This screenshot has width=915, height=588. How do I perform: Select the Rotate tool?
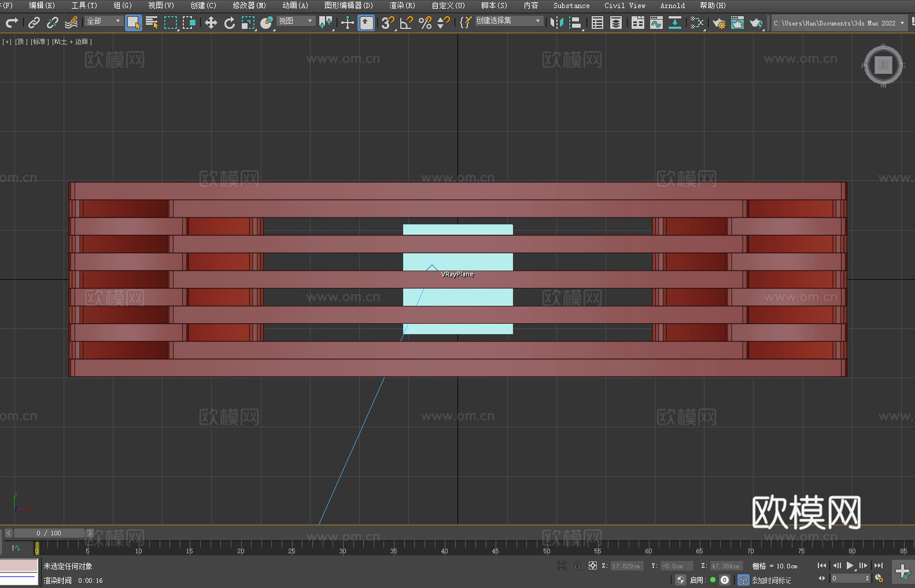(230, 23)
